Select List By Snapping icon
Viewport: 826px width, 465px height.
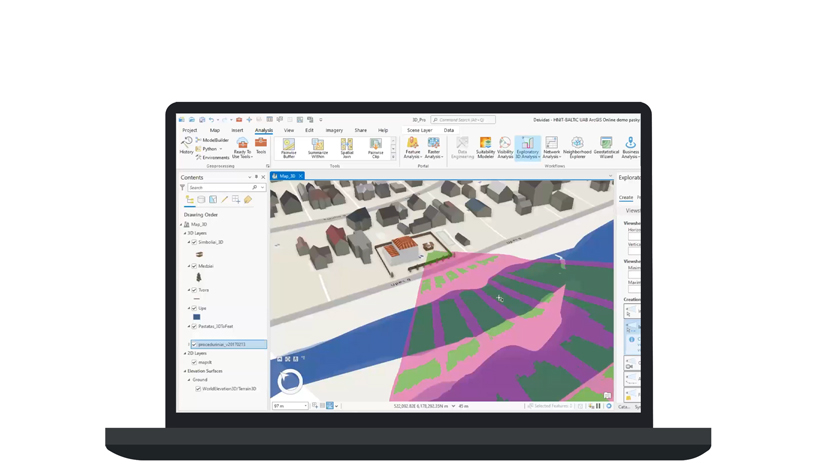(x=236, y=200)
